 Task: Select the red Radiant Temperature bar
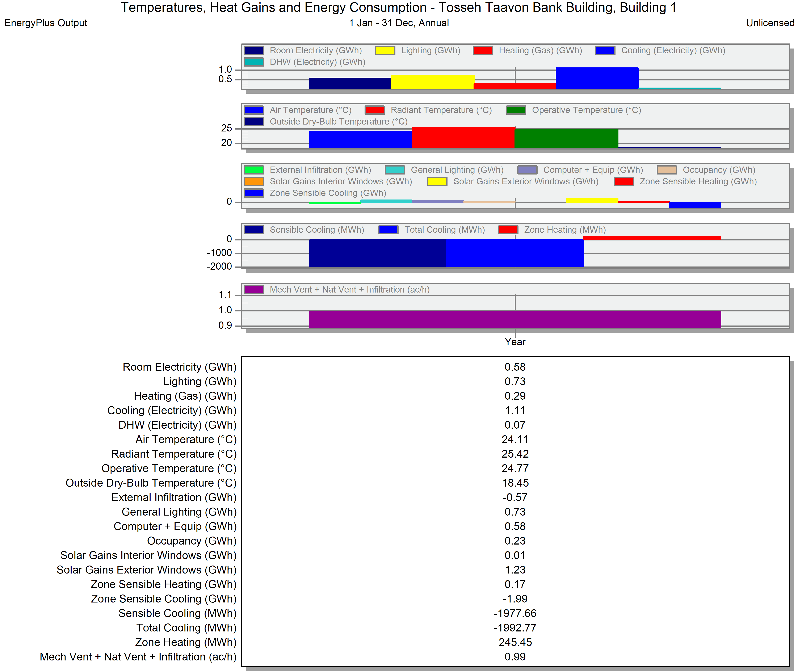tap(463, 138)
